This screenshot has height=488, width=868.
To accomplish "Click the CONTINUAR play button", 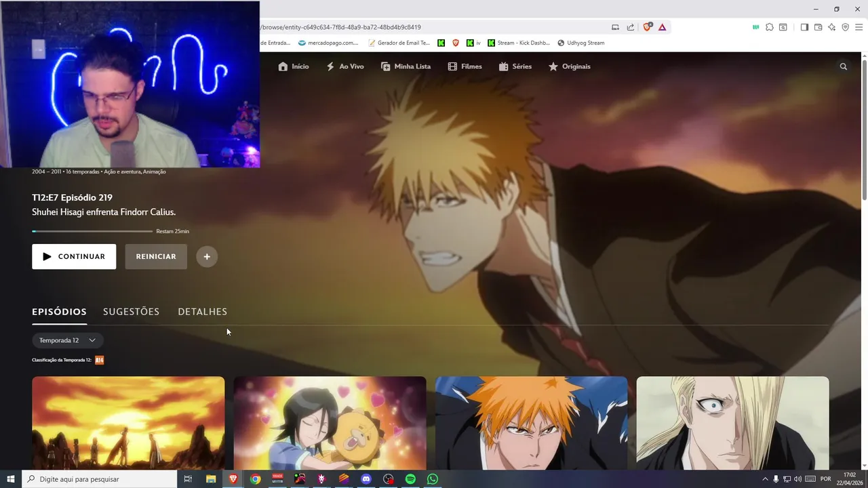I will 74,257.
